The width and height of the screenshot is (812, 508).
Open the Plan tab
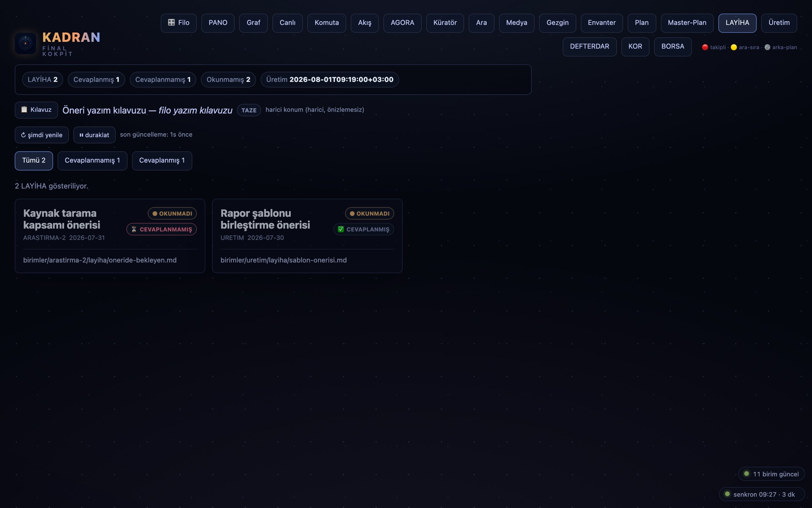pos(642,23)
